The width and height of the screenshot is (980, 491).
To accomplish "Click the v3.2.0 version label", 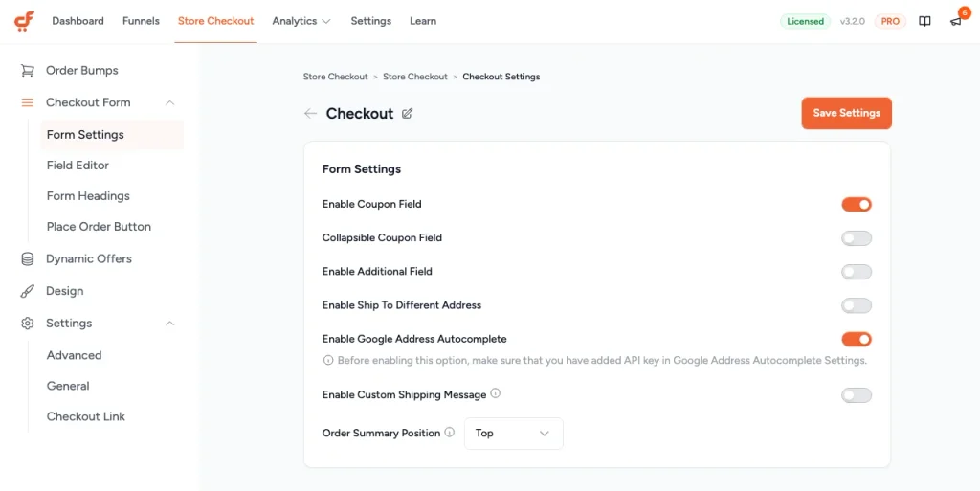I will (x=853, y=21).
